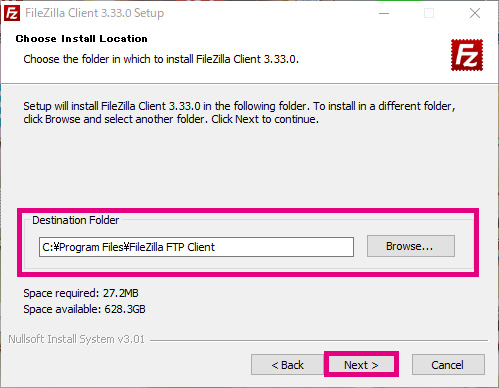This screenshot has width=499, height=388.
Task: Close the FileZilla setup window
Action: 475,13
